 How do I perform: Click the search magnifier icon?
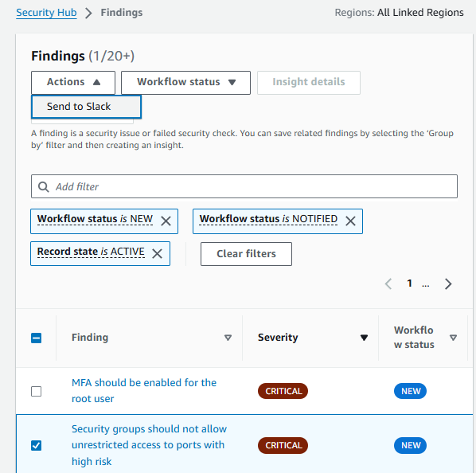coord(44,186)
